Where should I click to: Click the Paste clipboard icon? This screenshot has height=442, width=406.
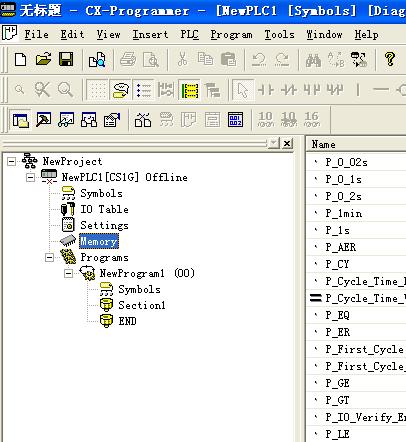click(228, 60)
